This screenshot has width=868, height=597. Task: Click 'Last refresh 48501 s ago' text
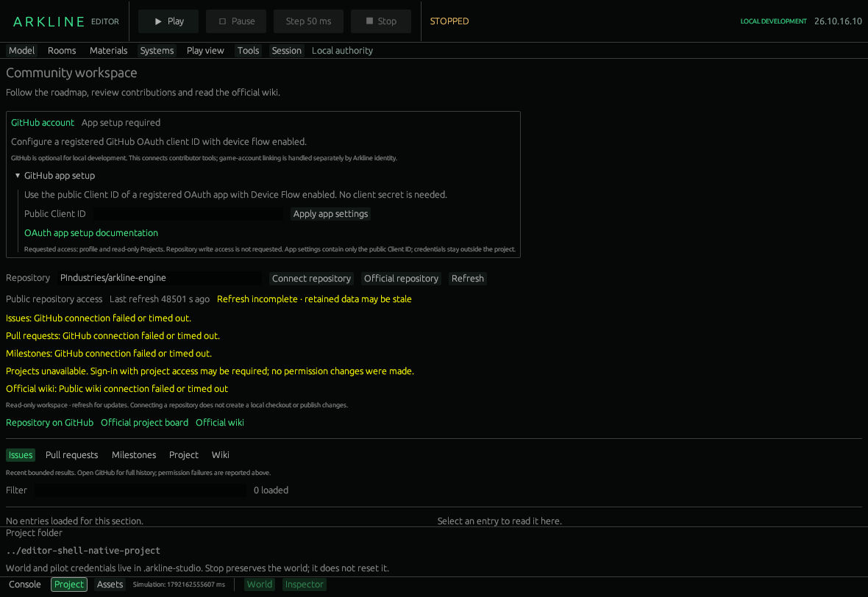(160, 298)
